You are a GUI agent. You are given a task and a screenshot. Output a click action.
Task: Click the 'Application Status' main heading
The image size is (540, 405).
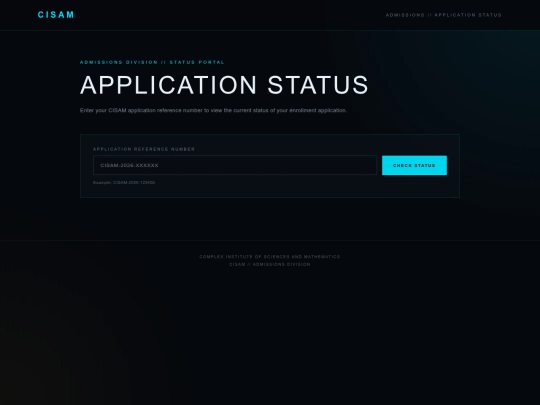pos(225,85)
